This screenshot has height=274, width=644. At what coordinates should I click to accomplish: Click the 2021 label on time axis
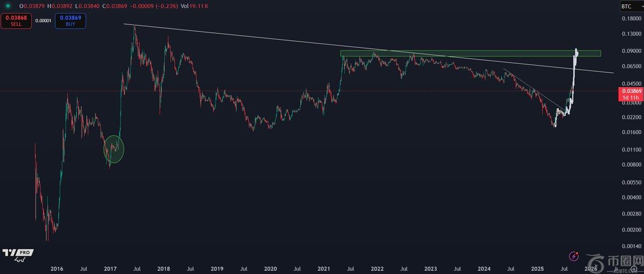tap(323, 268)
